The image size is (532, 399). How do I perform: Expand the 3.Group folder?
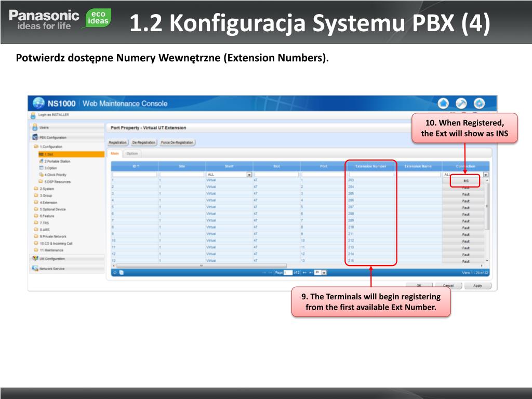pyautogui.click(x=36, y=195)
